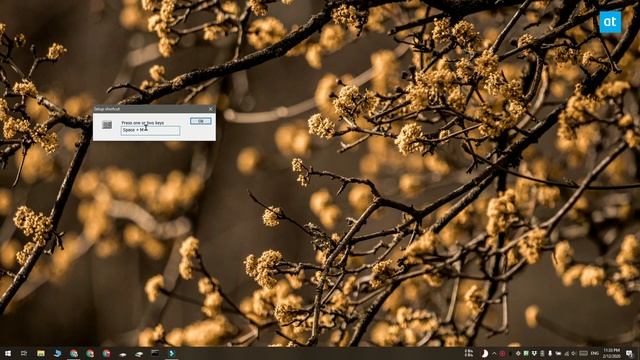Switch input language from ENG
640x360 pixels.
[x=595, y=353]
